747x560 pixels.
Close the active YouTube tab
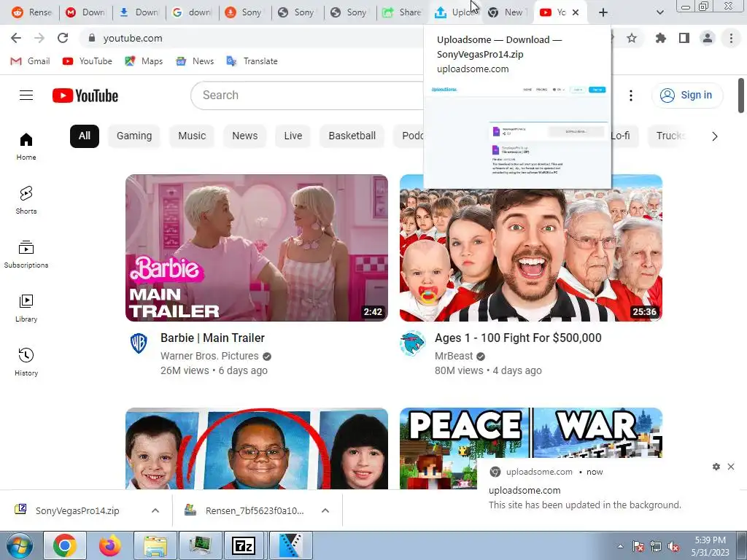(x=576, y=12)
